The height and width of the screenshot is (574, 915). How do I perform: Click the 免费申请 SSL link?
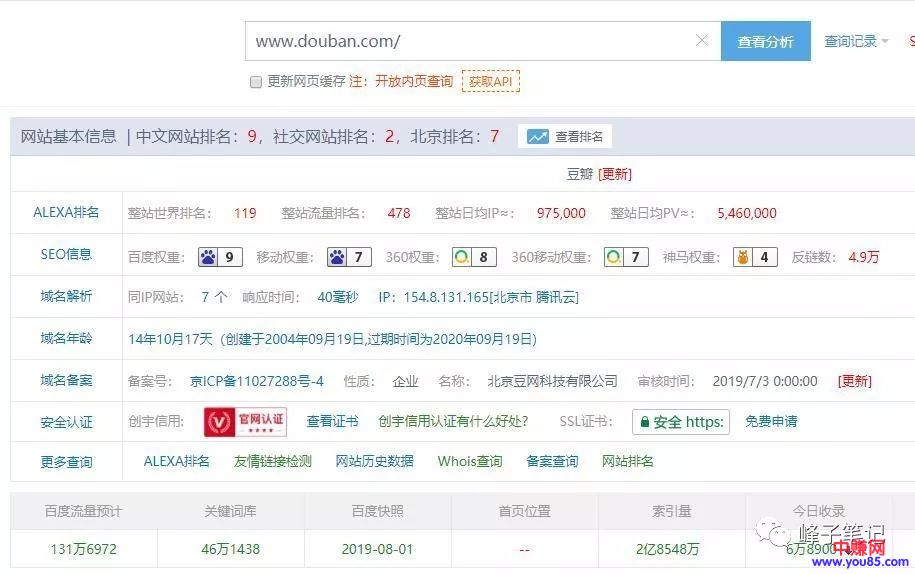771,421
